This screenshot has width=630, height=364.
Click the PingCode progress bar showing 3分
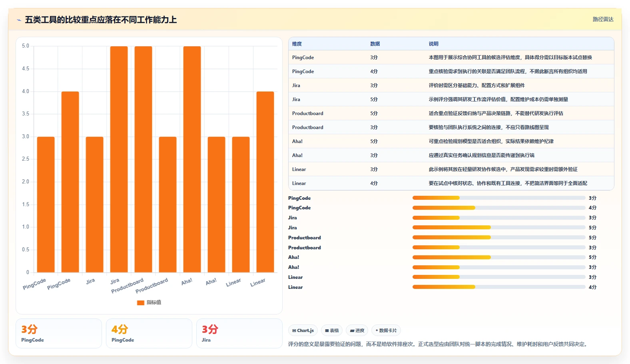coord(499,198)
